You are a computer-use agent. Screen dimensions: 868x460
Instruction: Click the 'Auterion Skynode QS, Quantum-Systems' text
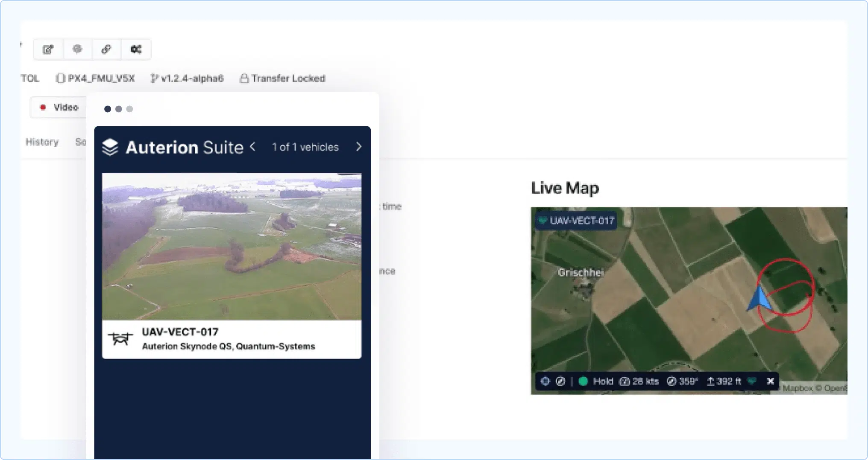[228, 346]
